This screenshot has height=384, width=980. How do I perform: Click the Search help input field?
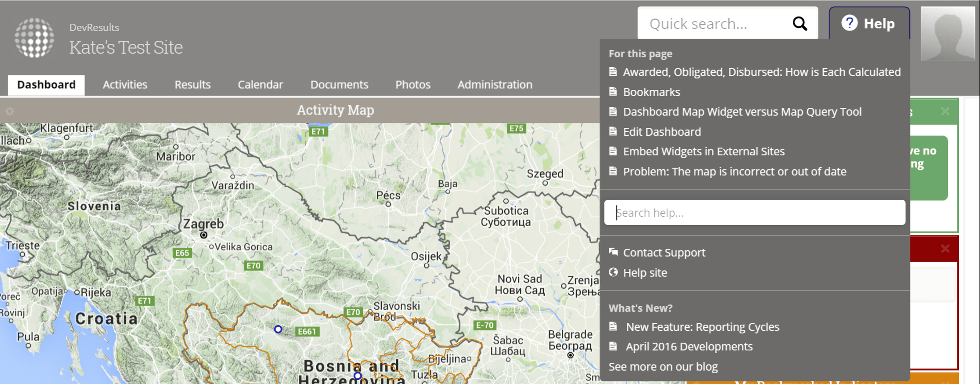point(755,213)
